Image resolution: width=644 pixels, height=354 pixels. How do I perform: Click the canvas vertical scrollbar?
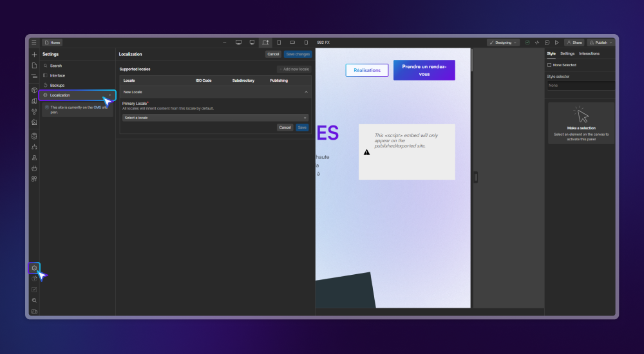(x=472, y=60)
